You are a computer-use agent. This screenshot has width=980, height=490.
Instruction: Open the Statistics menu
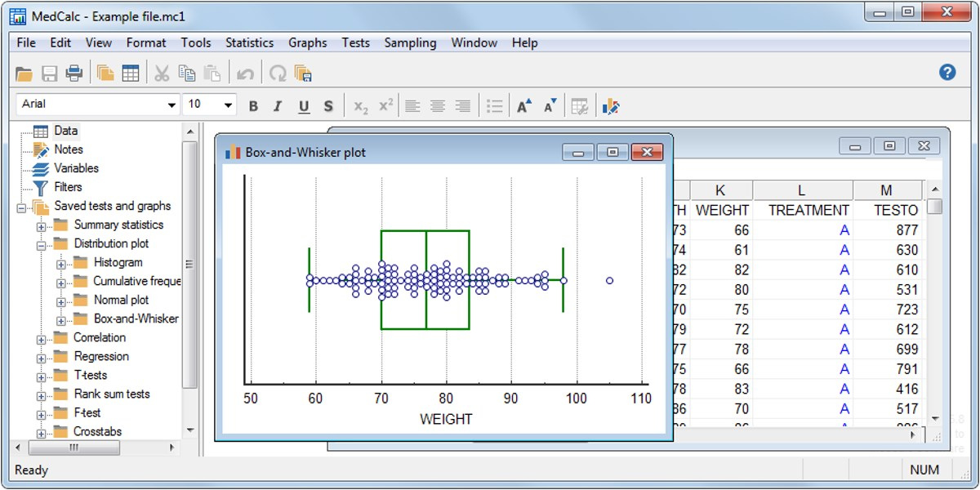tap(249, 42)
